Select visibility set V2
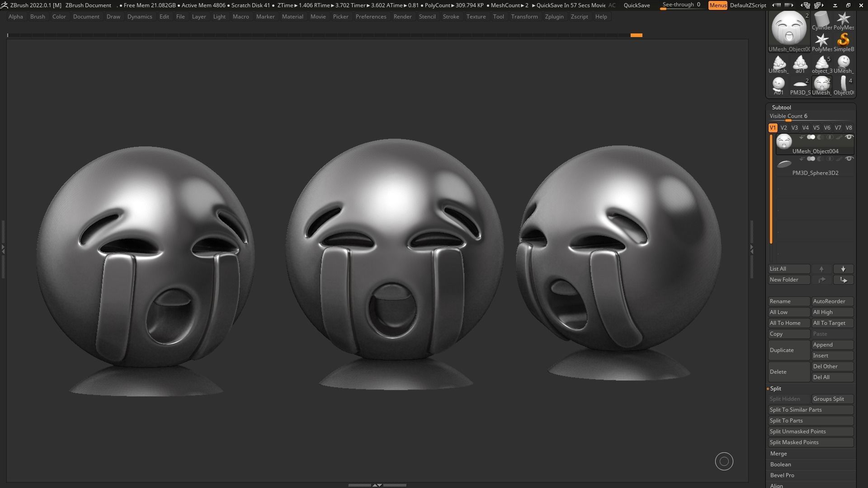This screenshot has width=868, height=488. click(x=783, y=128)
